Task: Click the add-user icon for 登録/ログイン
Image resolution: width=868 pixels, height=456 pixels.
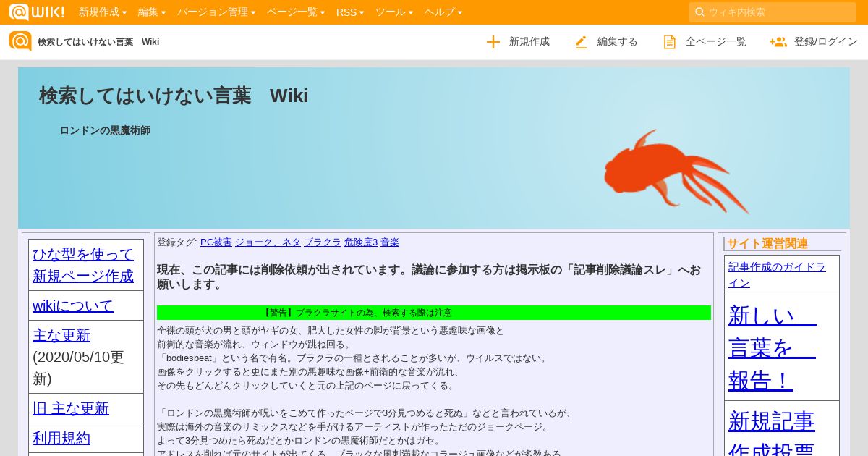Action: tap(778, 42)
